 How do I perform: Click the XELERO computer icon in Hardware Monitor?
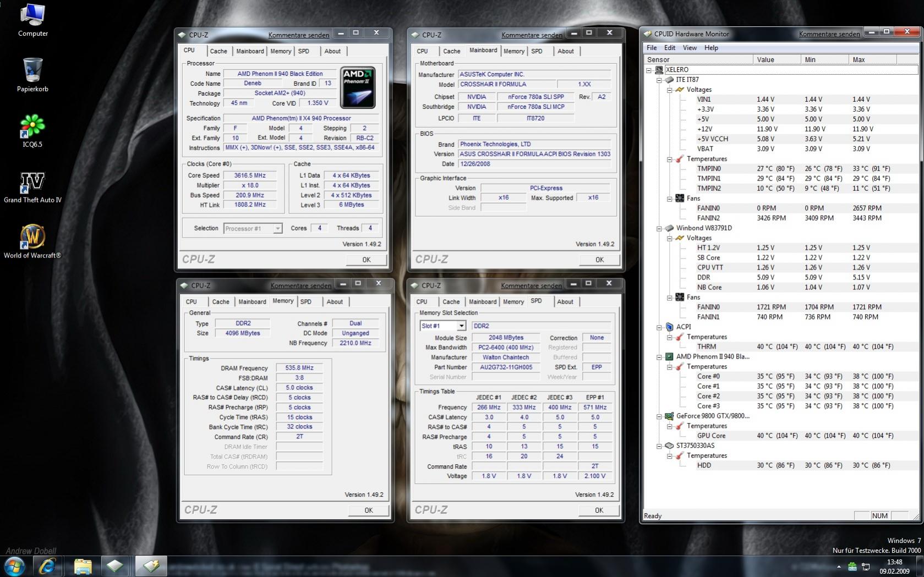pos(660,70)
